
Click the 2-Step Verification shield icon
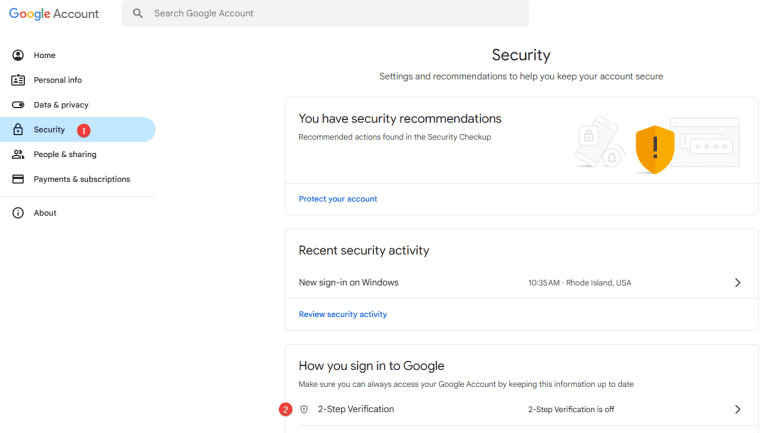[x=304, y=409]
